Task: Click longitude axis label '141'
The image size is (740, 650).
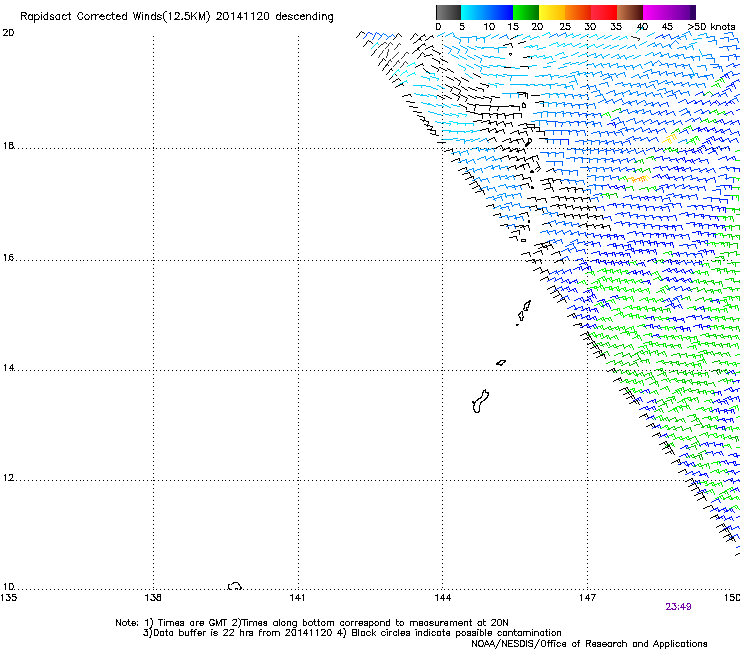Action: 297,598
